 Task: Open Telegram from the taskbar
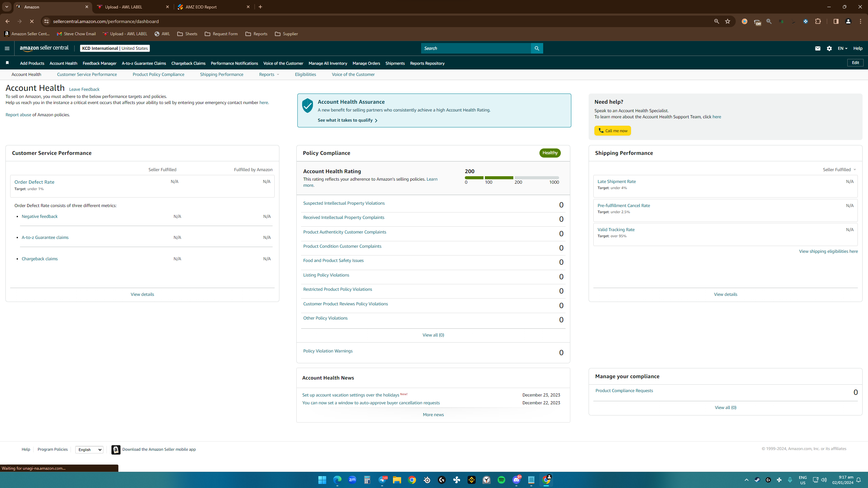tap(382, 480)
